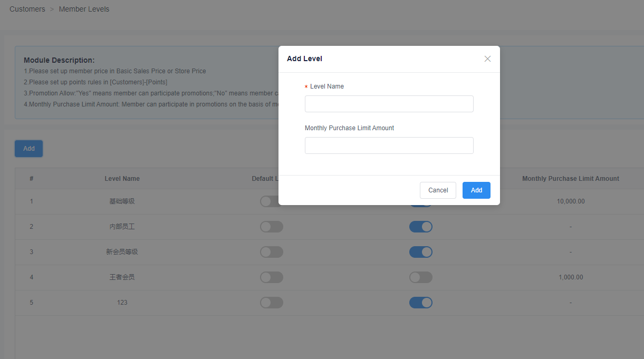The image size is (644, 359).
Task: Go to Customers in the breadcrumb
Action: [x=27, y=9]
